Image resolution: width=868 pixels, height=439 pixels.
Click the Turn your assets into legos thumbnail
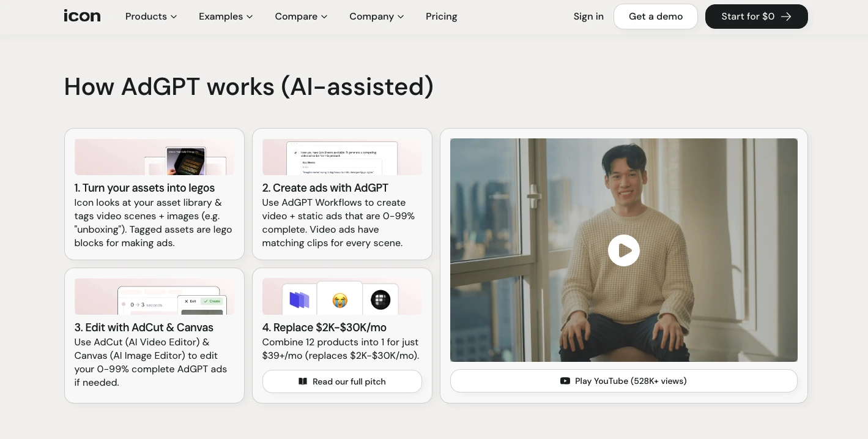[x=154, y=157]
